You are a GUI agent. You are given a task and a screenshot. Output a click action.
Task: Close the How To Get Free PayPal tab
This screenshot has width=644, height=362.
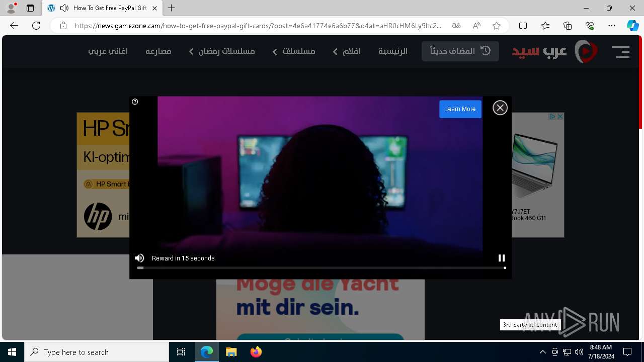click(x=154, y=8)
